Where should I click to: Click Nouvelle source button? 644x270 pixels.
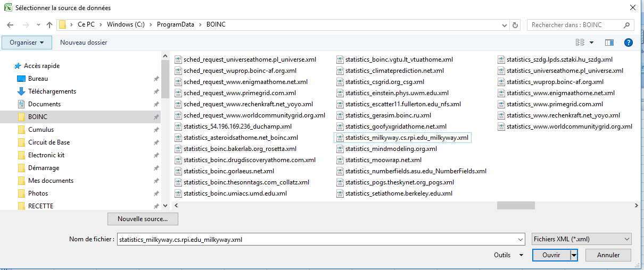click(x=143, y=219)
